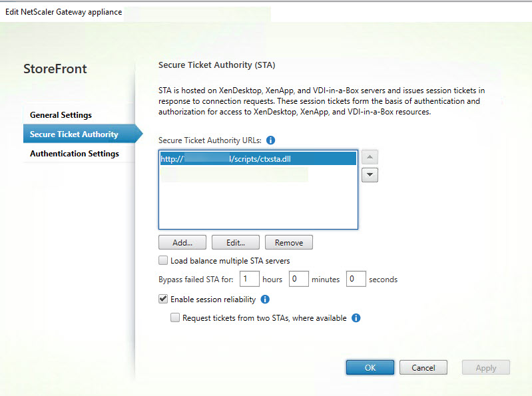Uncheck Enable session reliability

(x=164, y=299)
